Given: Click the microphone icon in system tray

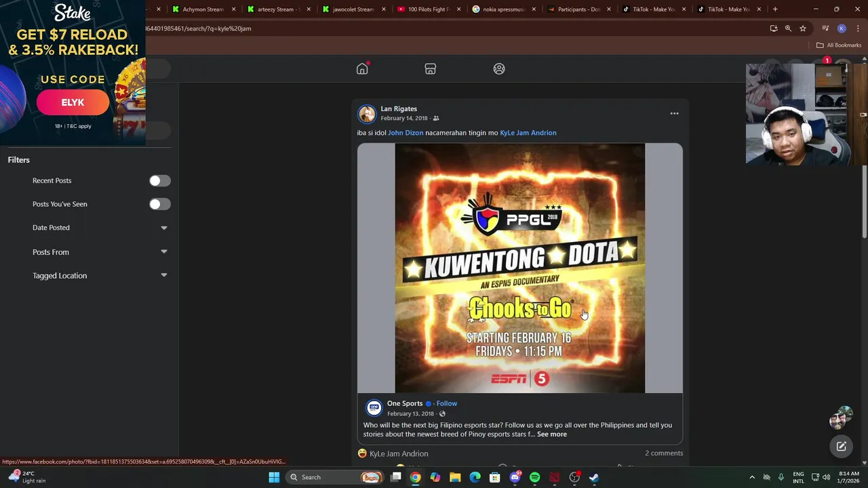Looking at the screenshot, I should tap(781, 477).
